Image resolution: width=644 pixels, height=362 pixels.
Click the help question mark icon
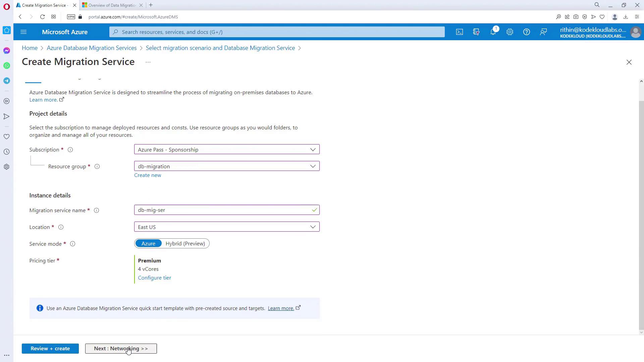click(x=526, y=32)
